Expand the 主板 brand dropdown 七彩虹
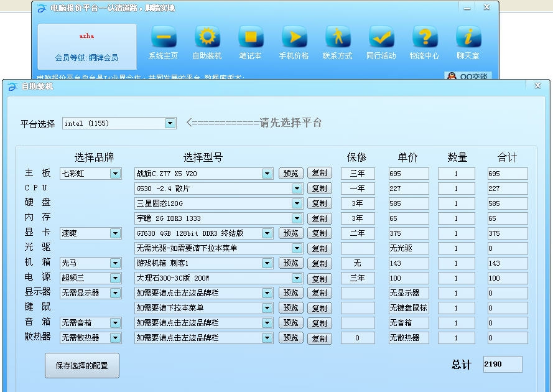This screenshot has width=553, height=392. [115, 174]
